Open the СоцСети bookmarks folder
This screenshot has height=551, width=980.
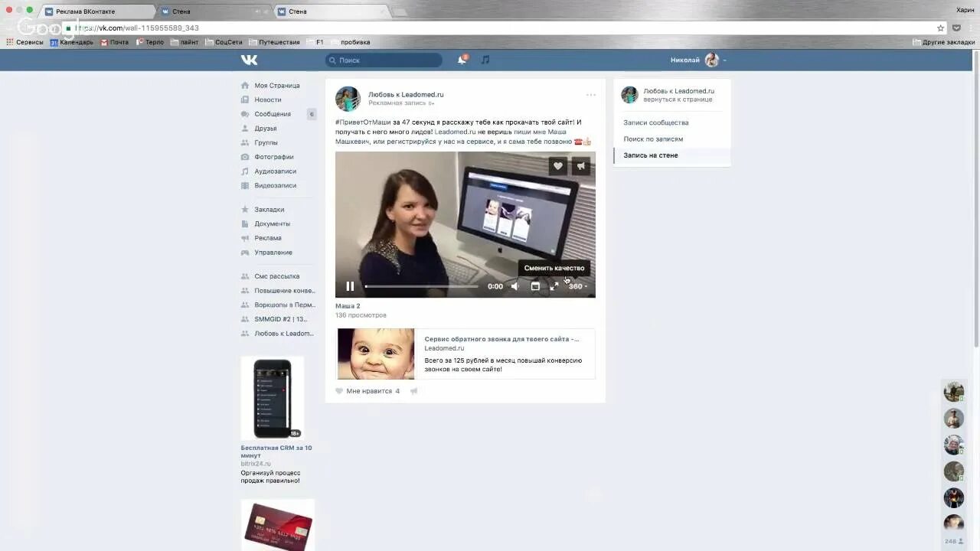(x=224, y=42)
